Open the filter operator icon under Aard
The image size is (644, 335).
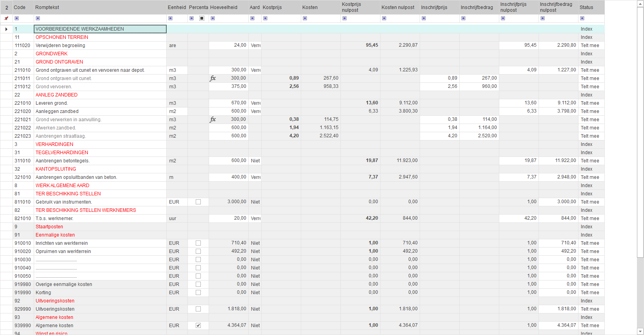pos(252,18)
